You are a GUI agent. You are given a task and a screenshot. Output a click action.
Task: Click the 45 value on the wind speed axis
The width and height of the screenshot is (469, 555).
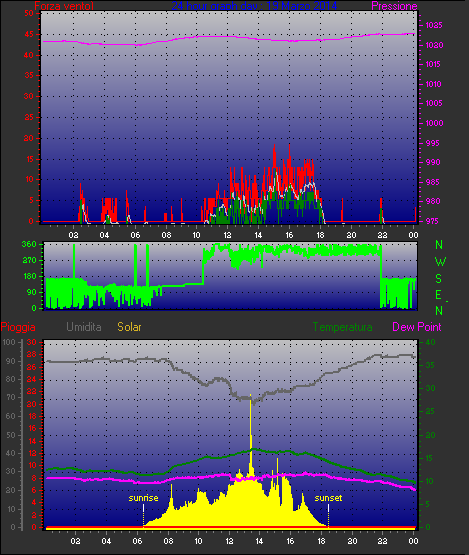tap(29, 34)
